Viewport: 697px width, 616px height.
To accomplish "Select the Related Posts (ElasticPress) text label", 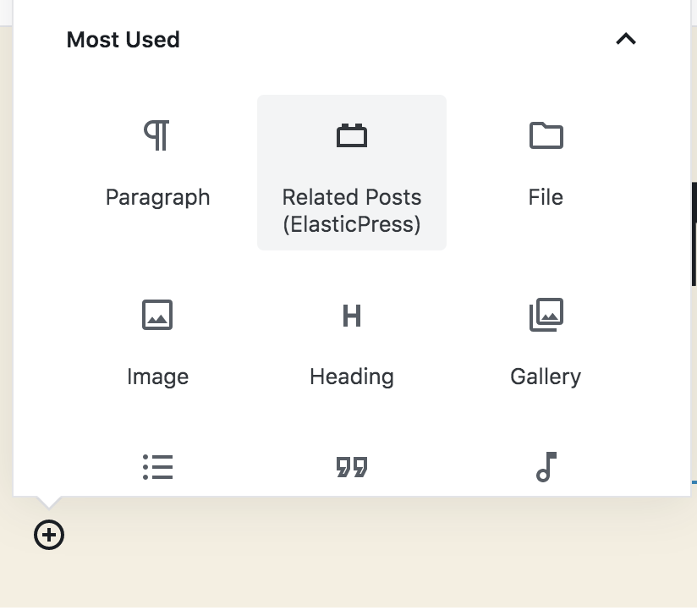I will pyautogui.click(x=352, y=211).
